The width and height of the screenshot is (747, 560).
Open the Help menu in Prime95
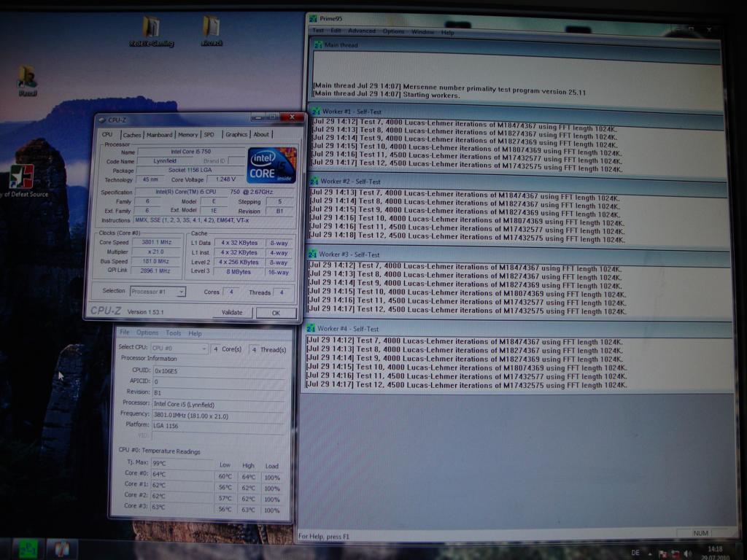447,32
